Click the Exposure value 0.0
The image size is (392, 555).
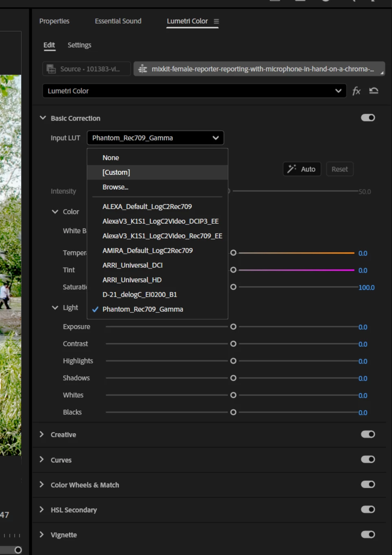pyautogui.click(x=363, y=327)
